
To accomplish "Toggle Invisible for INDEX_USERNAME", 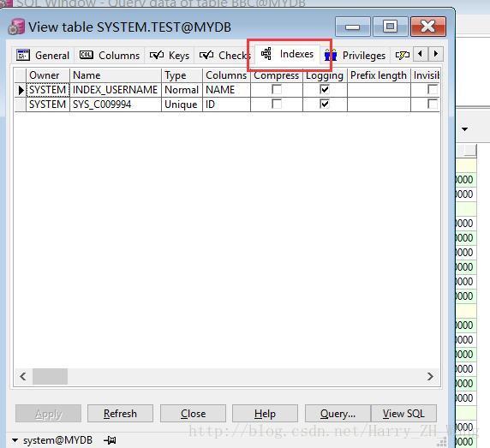I will pyautogui.click(x=433, y=90).
